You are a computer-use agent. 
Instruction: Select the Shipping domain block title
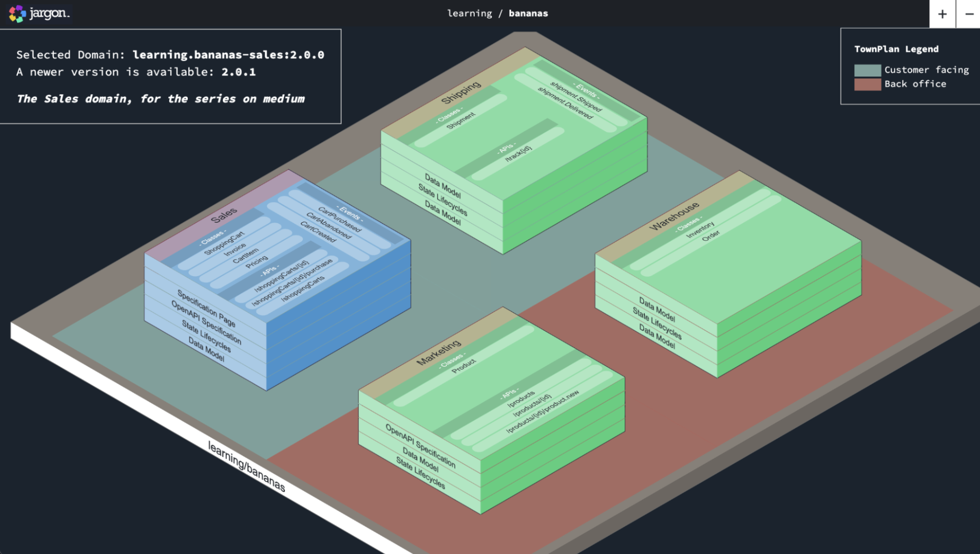[x=460, y=92]
